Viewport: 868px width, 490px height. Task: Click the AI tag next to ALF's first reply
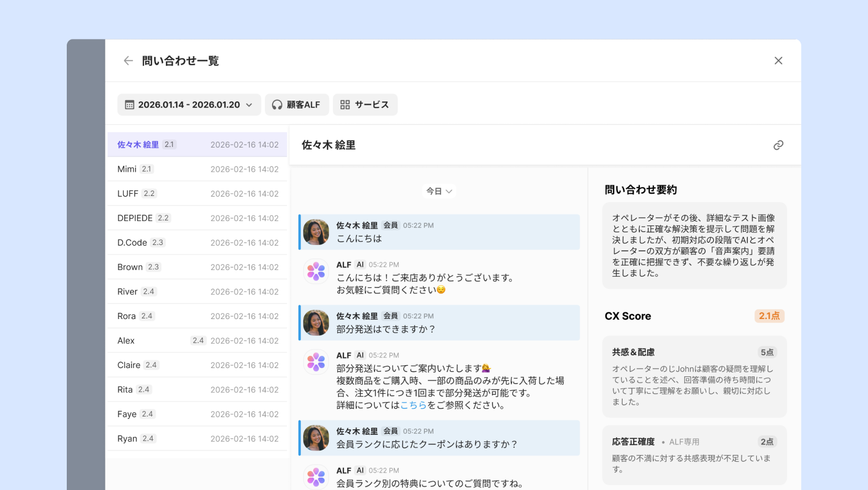click(x=360, y=264)
